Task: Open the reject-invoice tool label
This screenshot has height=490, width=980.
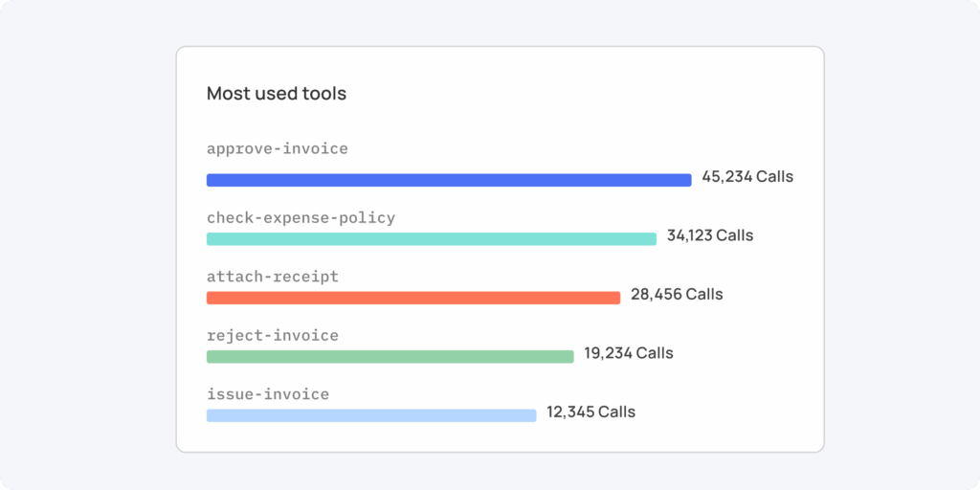Action: point(273,336)
